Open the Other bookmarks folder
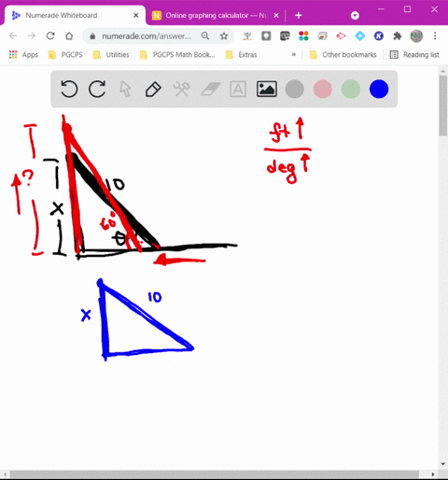 coord(343,55)
